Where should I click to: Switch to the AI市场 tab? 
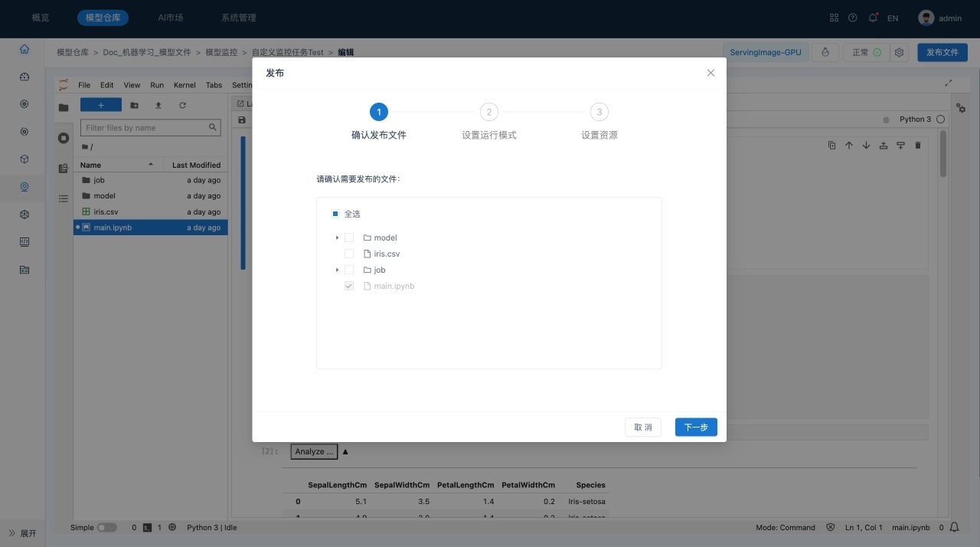[170, 18]
